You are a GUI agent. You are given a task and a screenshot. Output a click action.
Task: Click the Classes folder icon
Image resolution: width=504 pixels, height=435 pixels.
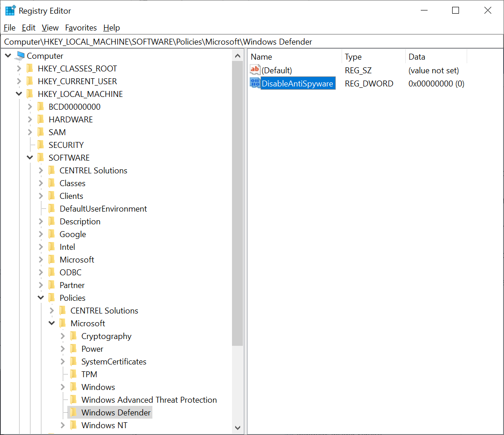[52, 183]
